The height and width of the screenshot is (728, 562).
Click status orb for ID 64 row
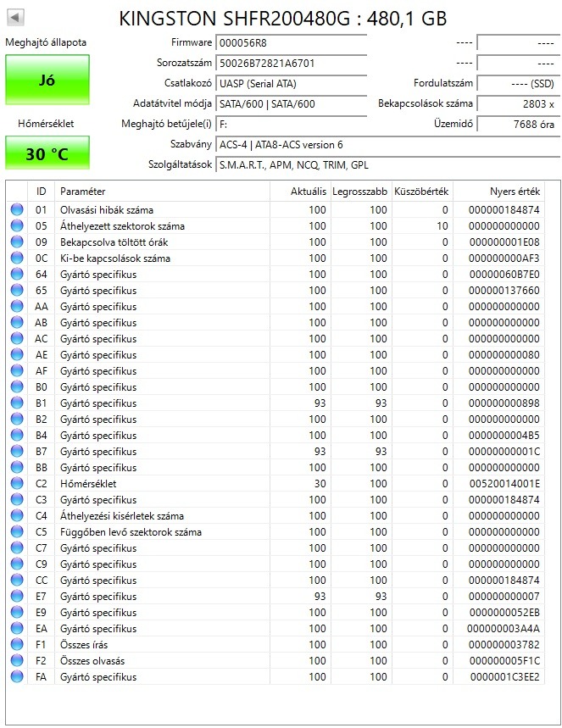(17, 274)
